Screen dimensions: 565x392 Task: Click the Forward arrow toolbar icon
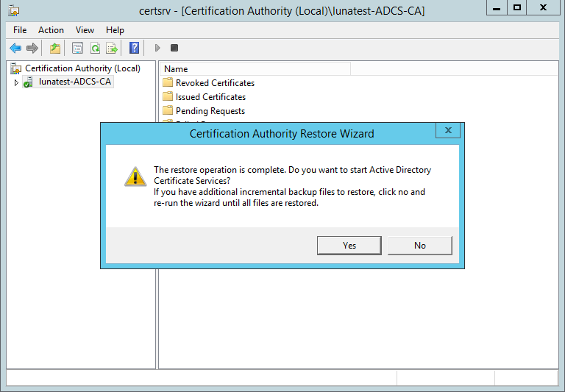(x=32, y=48)
